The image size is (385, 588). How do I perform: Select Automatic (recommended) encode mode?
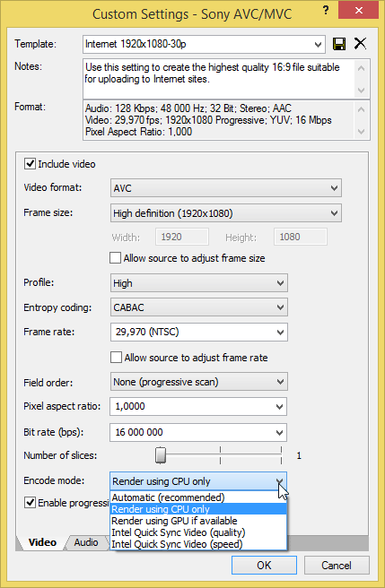tap(198, 497)
